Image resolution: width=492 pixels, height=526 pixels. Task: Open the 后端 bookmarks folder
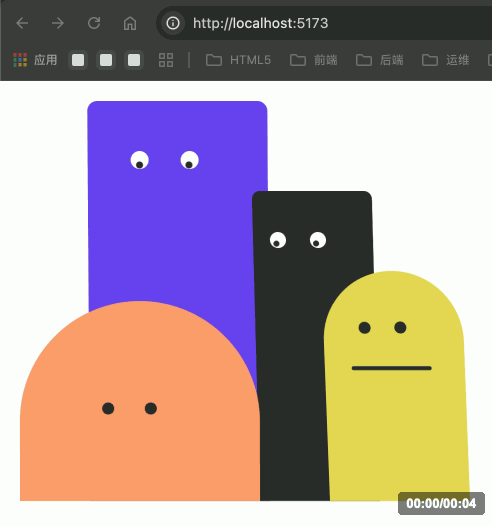point(380,60)
